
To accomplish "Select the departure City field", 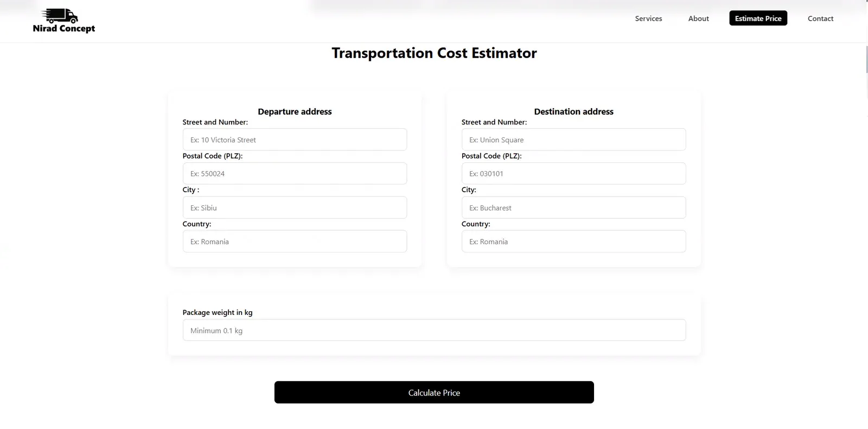I will click(295, 207).
